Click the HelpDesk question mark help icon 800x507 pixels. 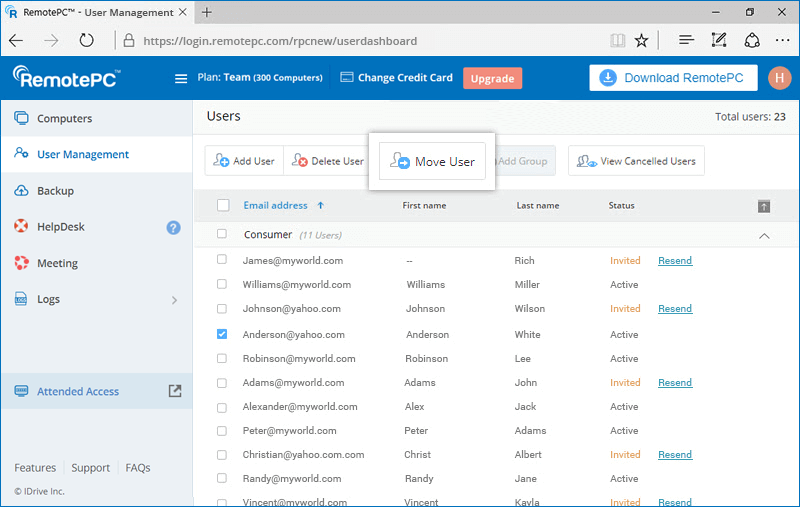tap(173, 227)
